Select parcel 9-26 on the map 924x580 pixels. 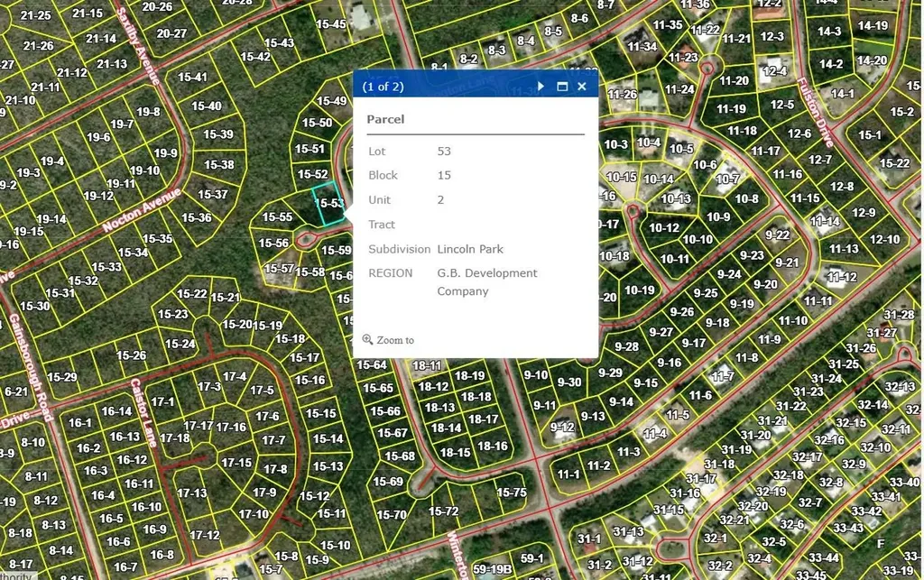(x=682, y=312)
